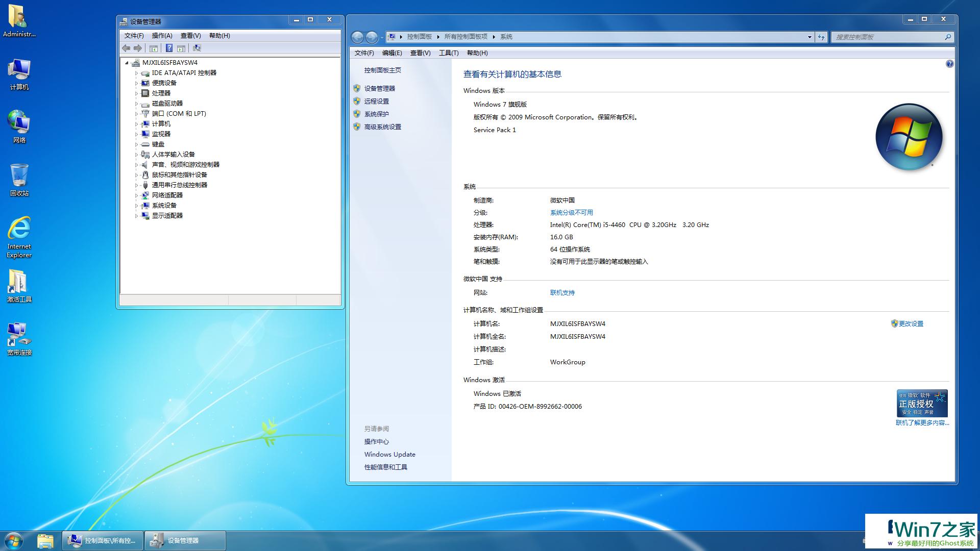Open 性能信息和工具 link

click(x=386, y=467)
